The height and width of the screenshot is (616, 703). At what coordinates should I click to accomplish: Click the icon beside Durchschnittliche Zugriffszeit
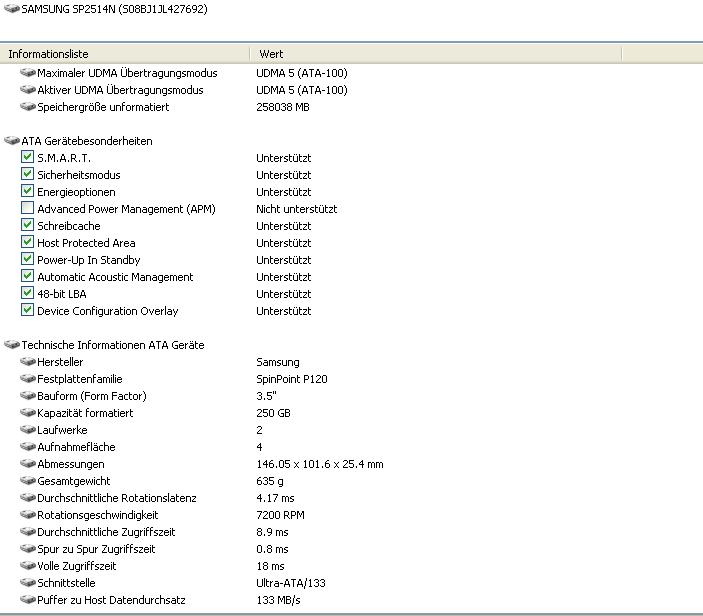(28, 532)
